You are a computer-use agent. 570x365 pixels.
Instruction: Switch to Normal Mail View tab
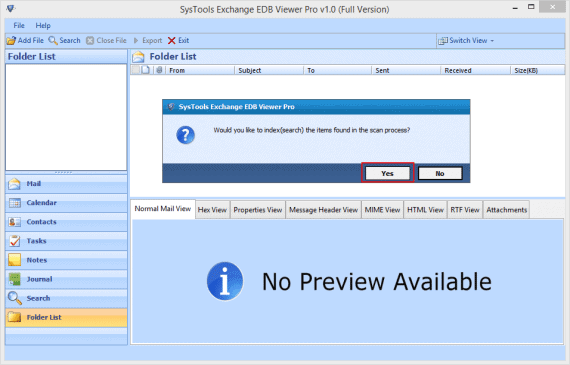click(162, 209)
